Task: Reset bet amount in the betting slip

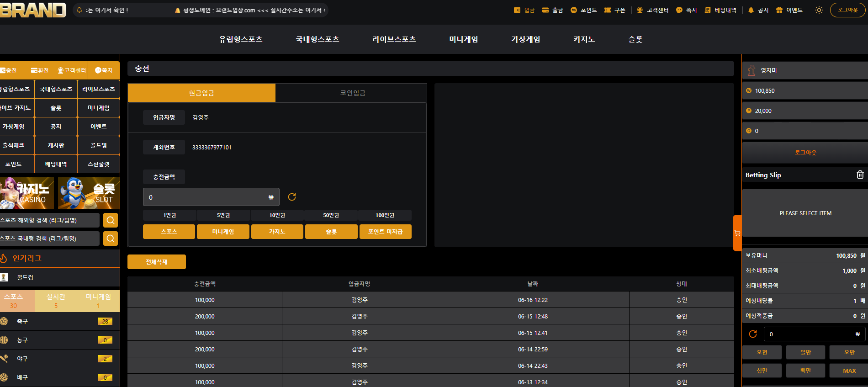Action: (753, 334)
